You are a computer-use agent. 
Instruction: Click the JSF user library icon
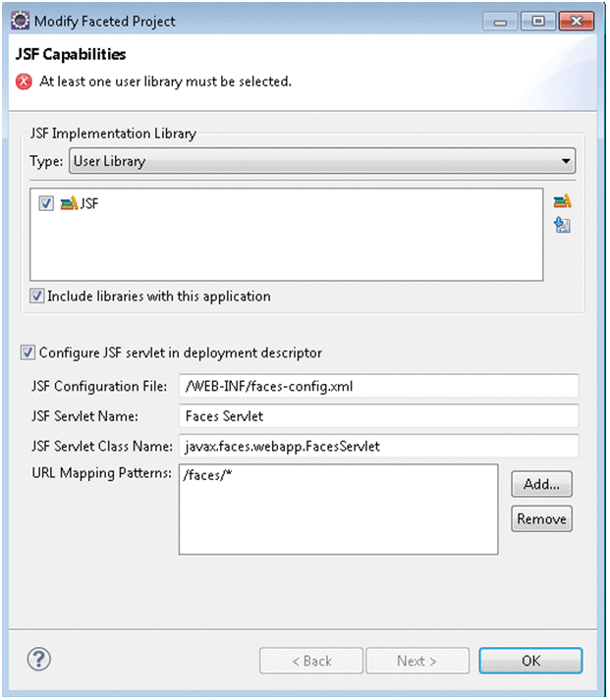pyautogui.click(x=69, y=204)
